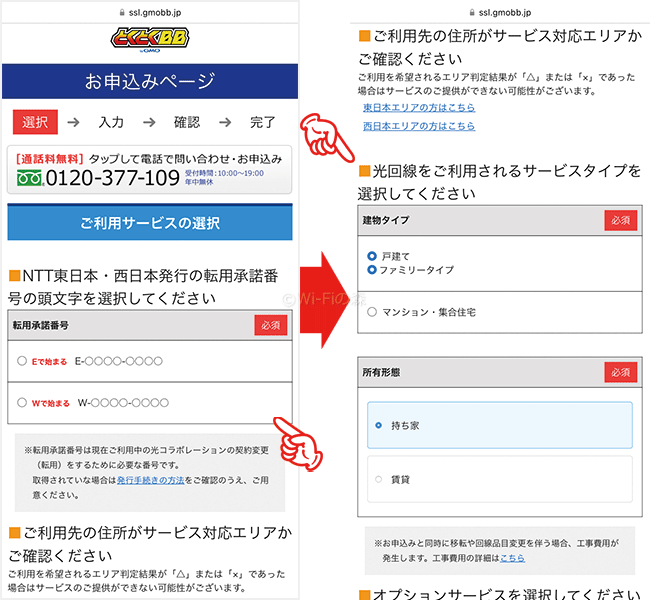This screenshot has height=600, width=650.
Task: Click the 必須 badge beside 建物タイプ
Action: coord(621,220)
